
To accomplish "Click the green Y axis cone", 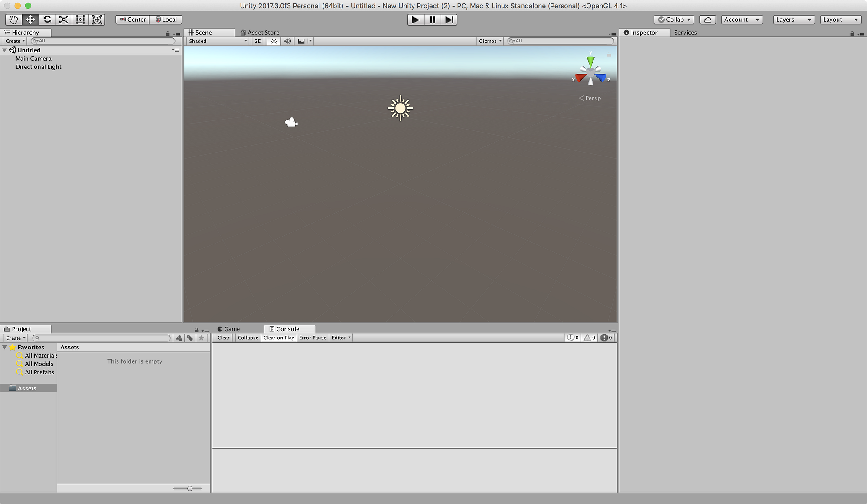I will point(590,61).
